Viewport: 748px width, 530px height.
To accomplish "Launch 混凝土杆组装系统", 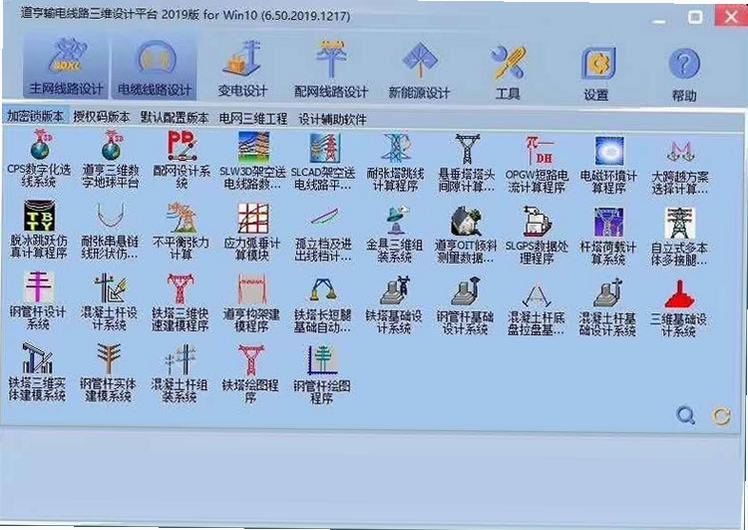I will [x=179, y=373].
